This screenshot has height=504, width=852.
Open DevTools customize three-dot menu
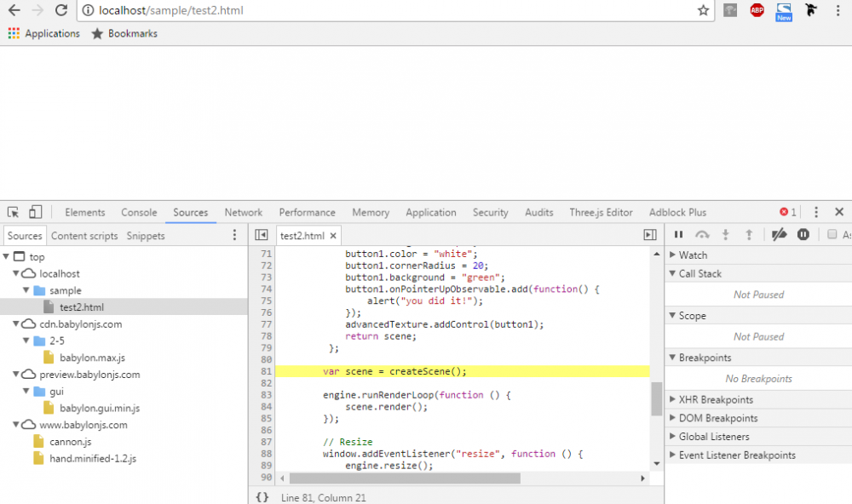pos(815,212)
